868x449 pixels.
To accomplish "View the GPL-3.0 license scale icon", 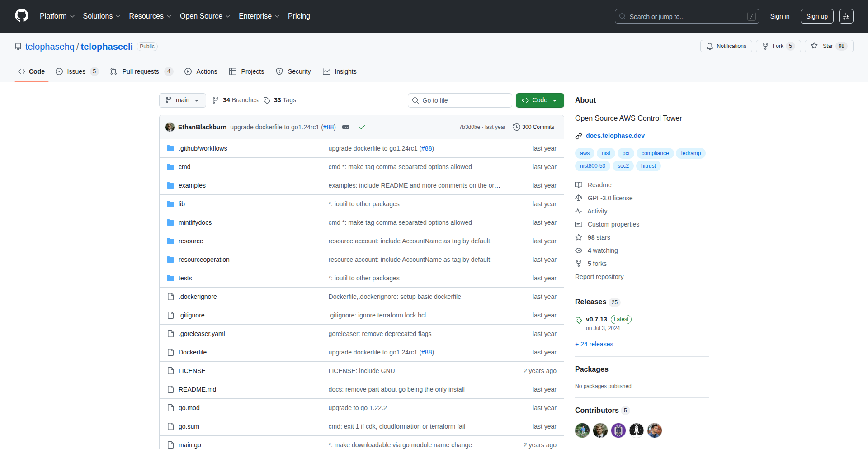I will [579, 198].
